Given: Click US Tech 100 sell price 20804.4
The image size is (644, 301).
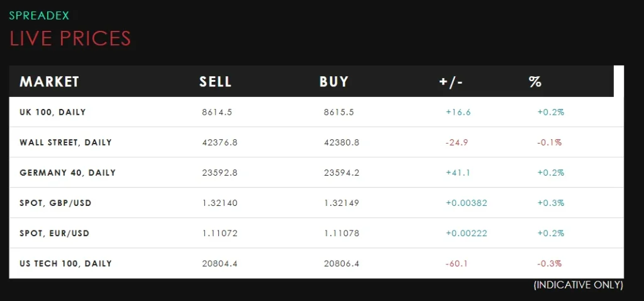Looking at the screenshot, I should (x=219, y=263).
